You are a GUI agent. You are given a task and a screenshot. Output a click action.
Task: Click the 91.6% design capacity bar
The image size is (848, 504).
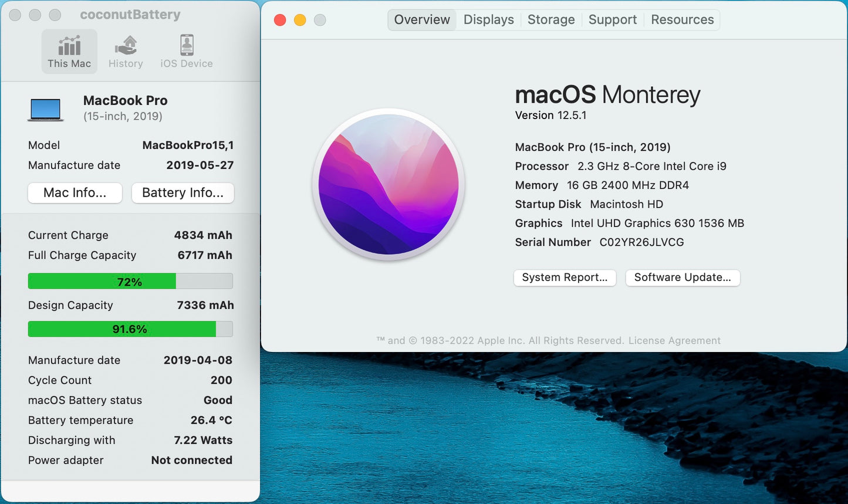click(130, 329)
